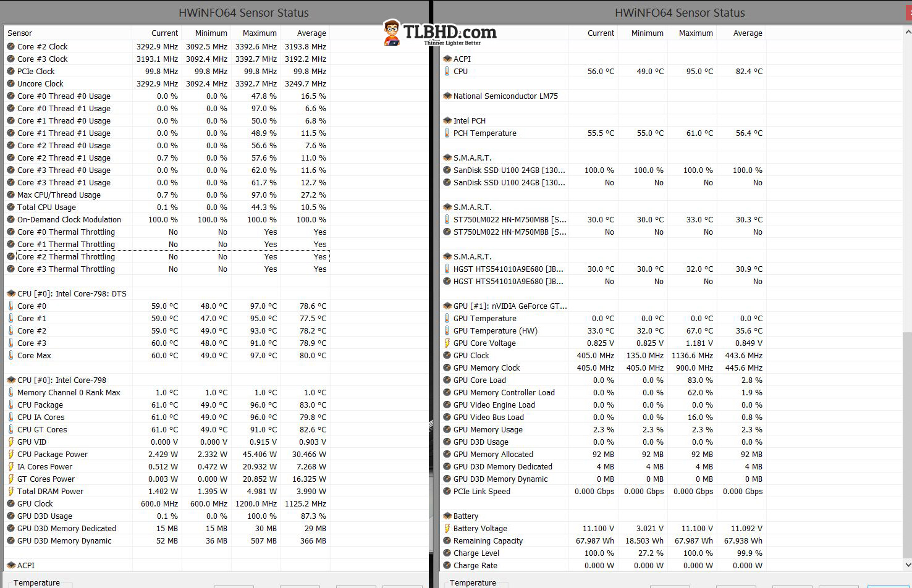Select the SanDisk SSD U100 24GB row showing 100.0 %
This screenshot has width=912, height=588.
[603, 170]
